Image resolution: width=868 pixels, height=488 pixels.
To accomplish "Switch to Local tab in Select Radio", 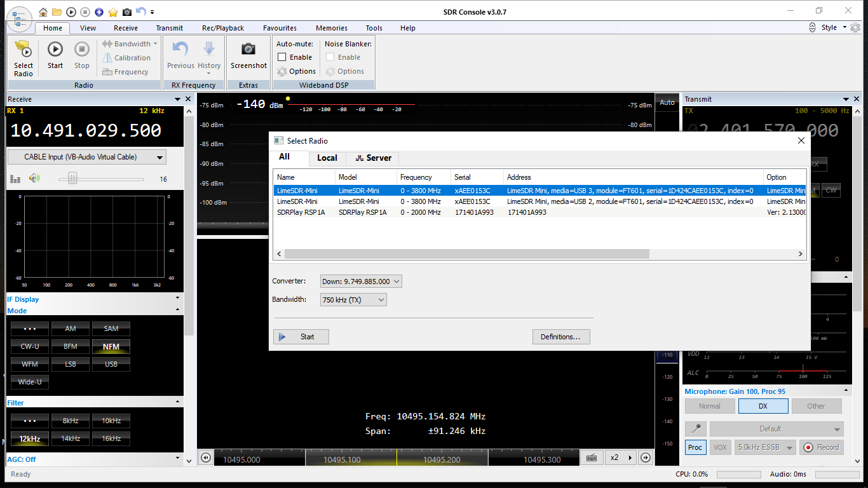I will (x=327, y=158).
